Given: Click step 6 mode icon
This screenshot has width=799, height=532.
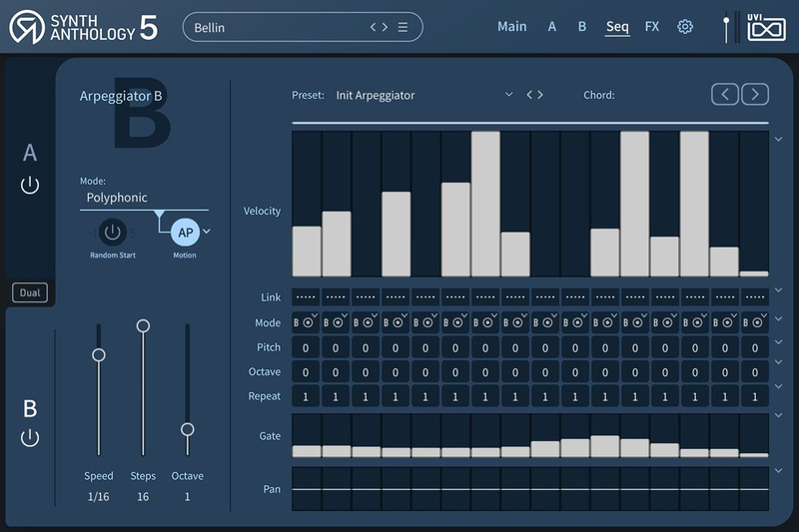Looking at the screenshot, I should (455, 322).
